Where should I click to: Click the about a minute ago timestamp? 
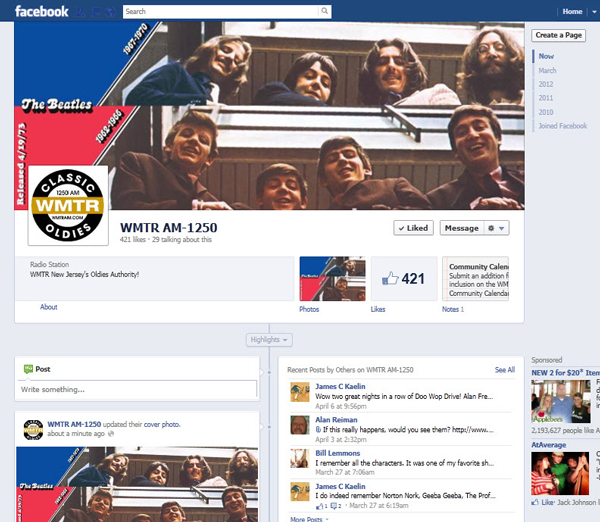[x=76, y=434]
